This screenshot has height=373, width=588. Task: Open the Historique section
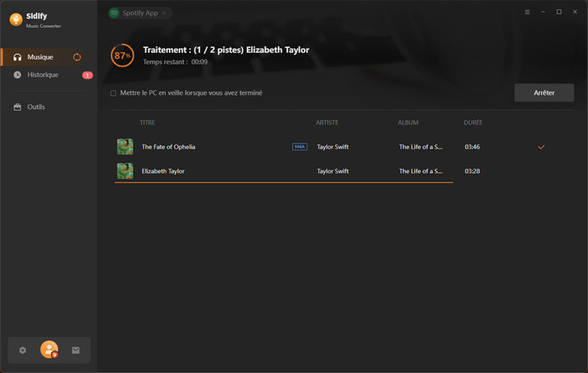pos(42,75)
